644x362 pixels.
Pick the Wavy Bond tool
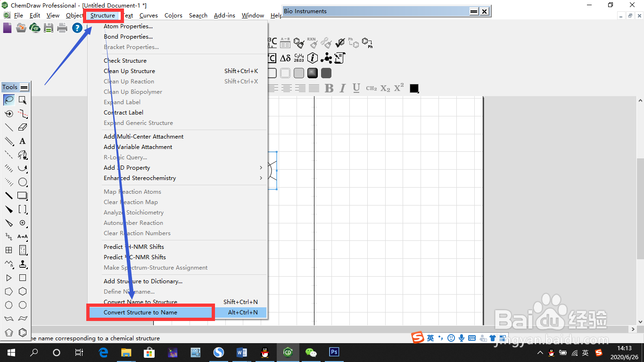pyautogui.click(x=9, y=237)
